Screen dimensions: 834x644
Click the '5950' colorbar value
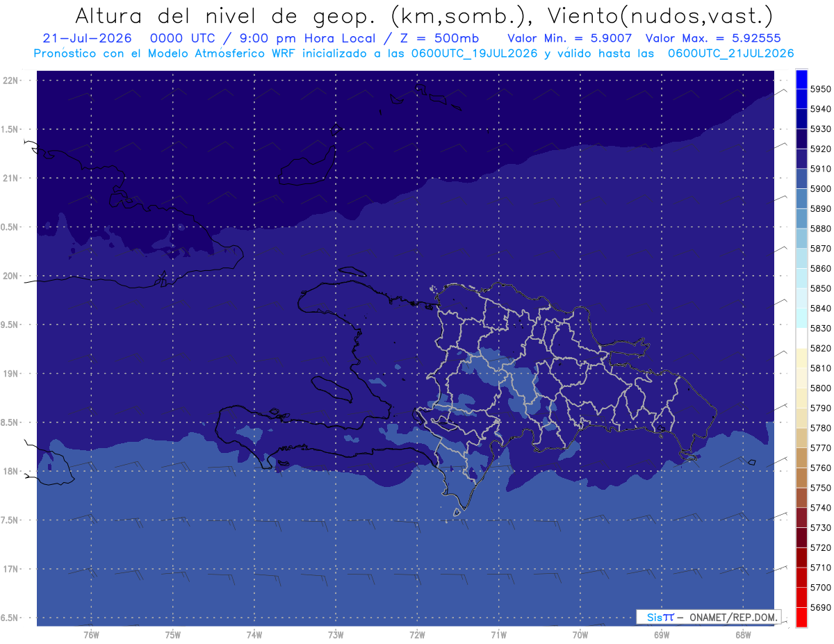click(821, 89)
